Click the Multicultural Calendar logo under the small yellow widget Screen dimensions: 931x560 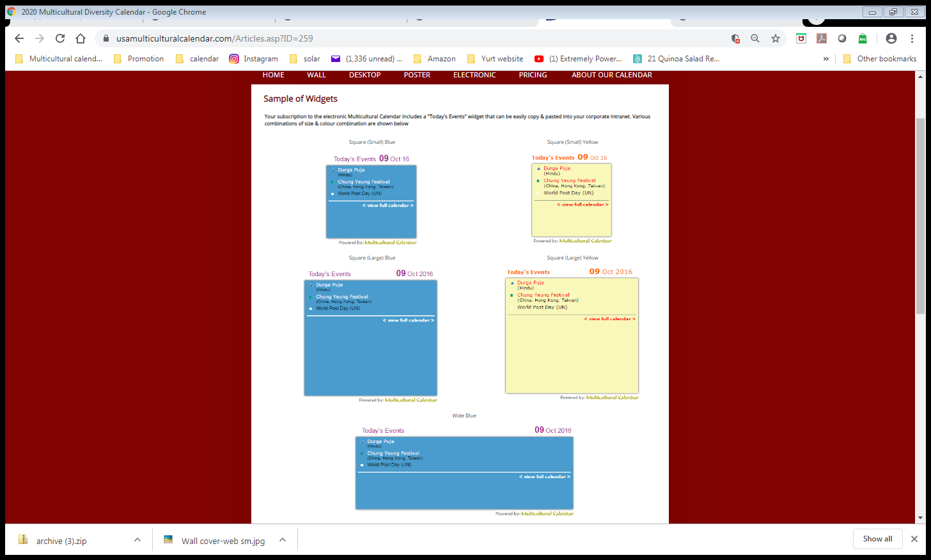586,241
